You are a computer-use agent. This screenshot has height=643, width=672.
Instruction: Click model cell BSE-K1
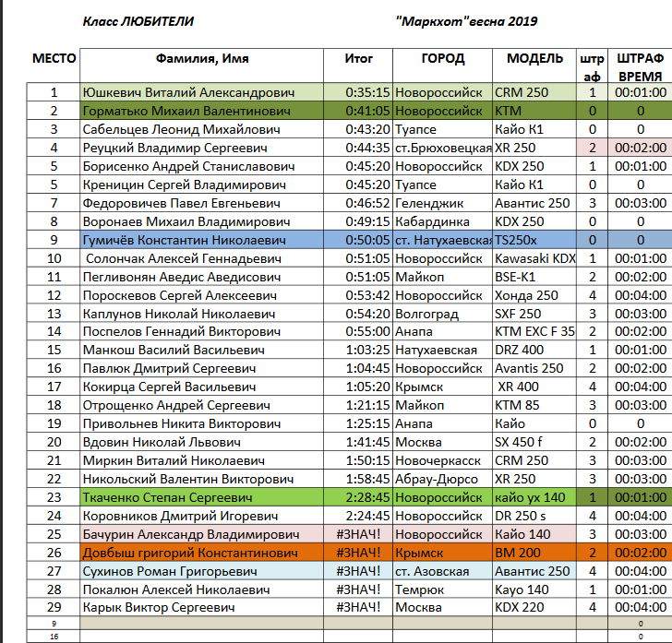coord(534,277)
